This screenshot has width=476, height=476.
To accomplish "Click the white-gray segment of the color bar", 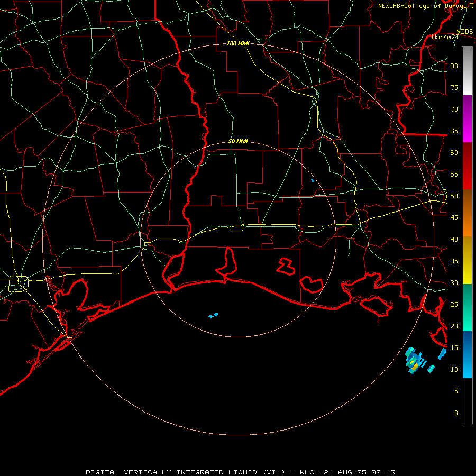I will 467,71.
